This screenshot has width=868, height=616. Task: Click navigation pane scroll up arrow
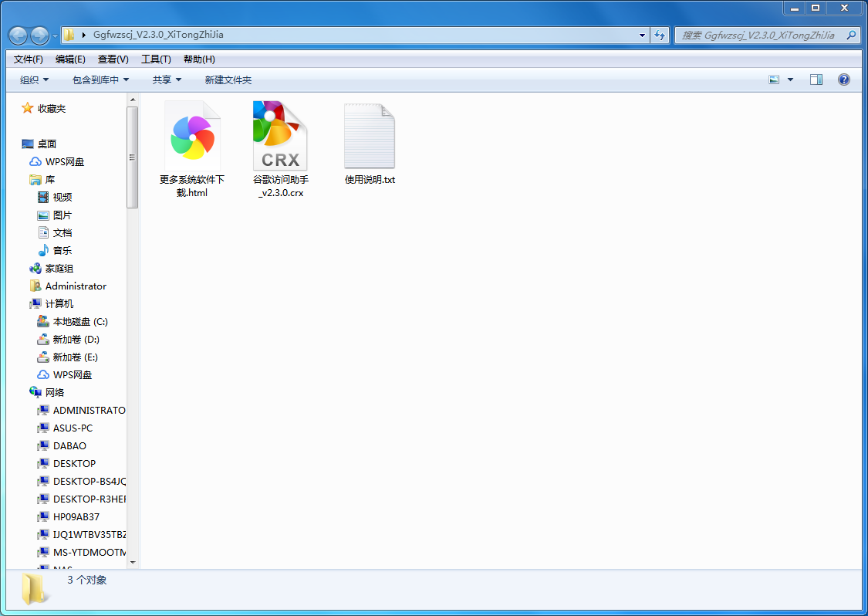click(132, 100)
